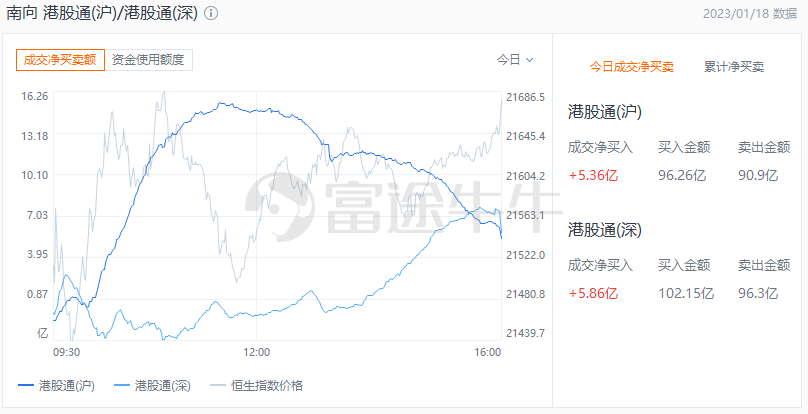Click the 港股通(深) section heading
808x414 pixels.
[604, 229]
